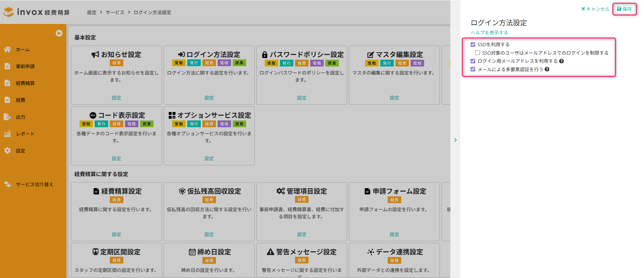
Task: Toggle 'メールによる多要素認証を行う' checkbox
Action: tap(473, 69)
